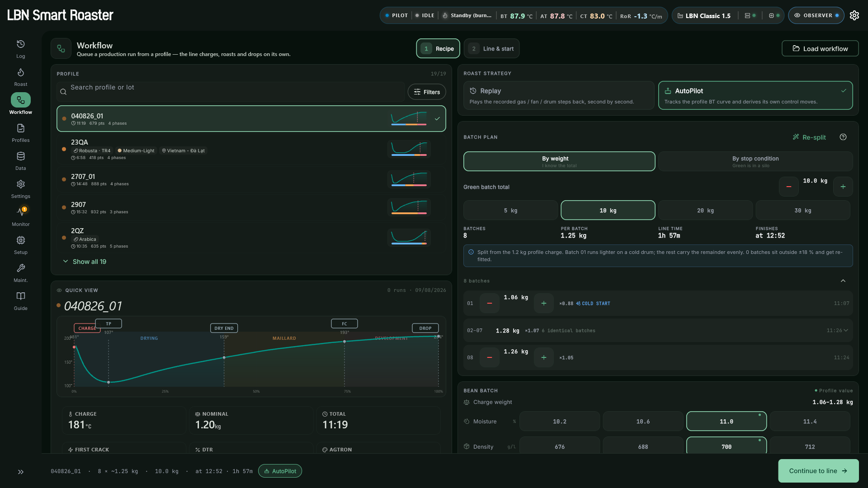The height and width of the screenshot is (488, 868).
Task: Click Continue to line button
Action: tap(818, 471)
